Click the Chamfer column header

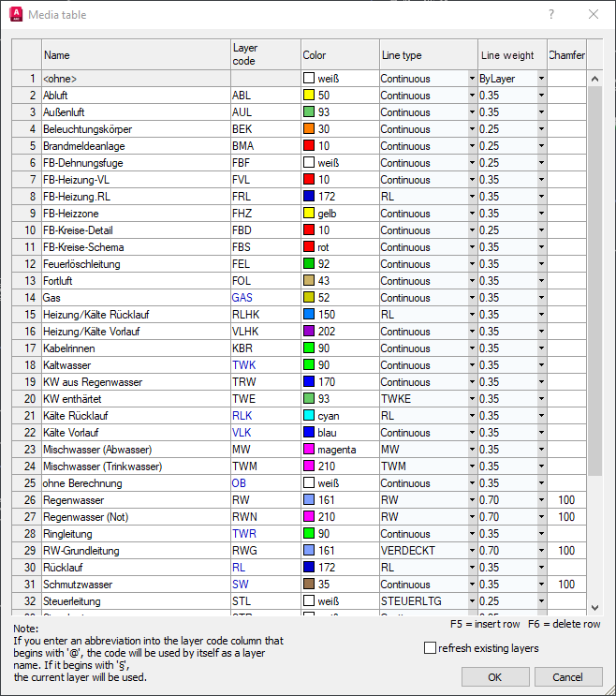pyautogui.click(x=566, y=54)
